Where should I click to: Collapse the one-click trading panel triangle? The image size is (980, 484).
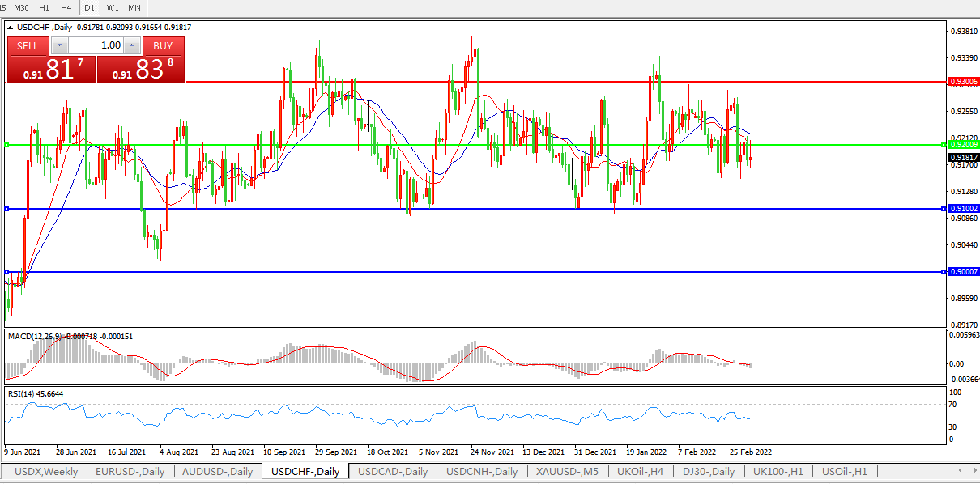click(x=10, y=28)
